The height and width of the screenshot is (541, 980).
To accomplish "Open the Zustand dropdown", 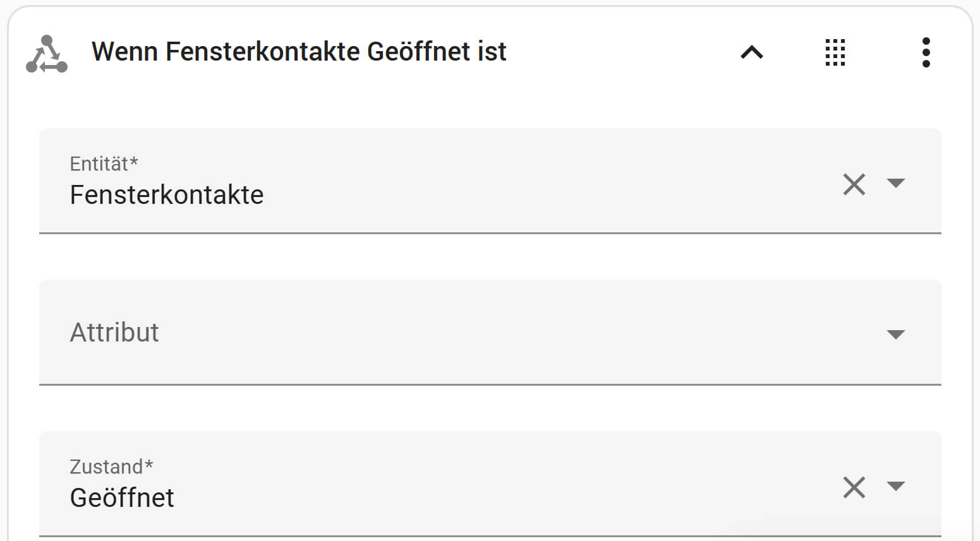I will pos(897,487).
